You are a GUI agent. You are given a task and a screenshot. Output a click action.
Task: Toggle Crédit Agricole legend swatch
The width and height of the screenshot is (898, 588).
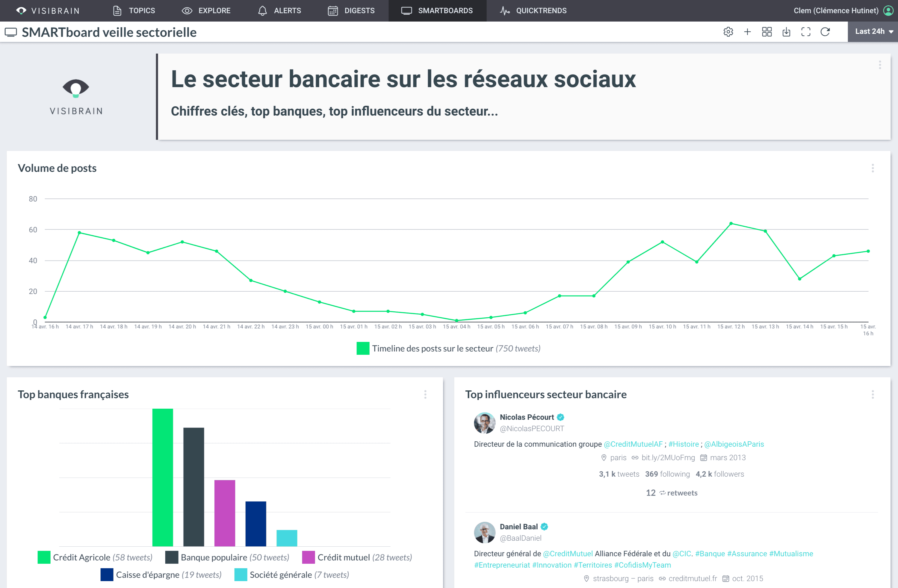(44, 557)
